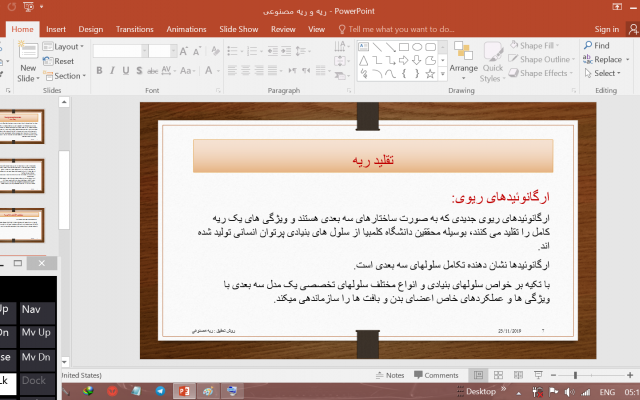Toggle Align Left paragraph alignment
The height and width of the screenshot is (400, 640).
click(232, 71)
